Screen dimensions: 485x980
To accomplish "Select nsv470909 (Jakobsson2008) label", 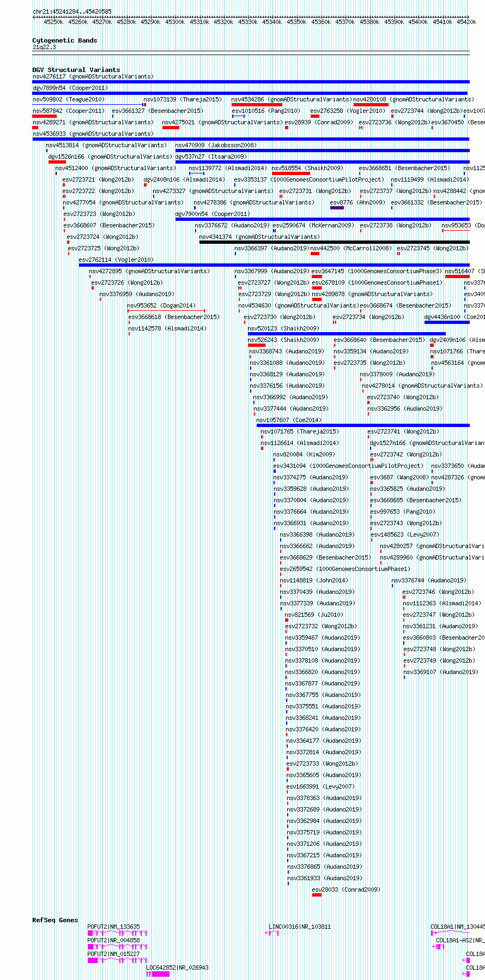I will pyautogui.click(x=216, y=145).
